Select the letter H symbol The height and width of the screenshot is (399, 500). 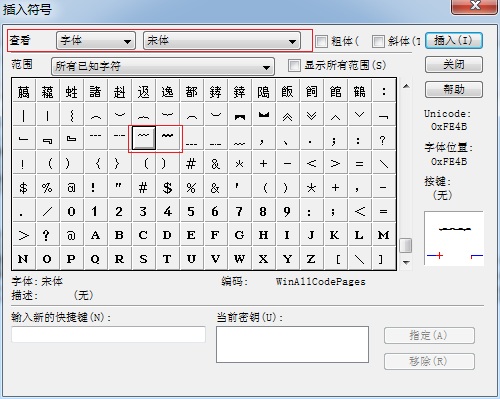coord(263,235)
